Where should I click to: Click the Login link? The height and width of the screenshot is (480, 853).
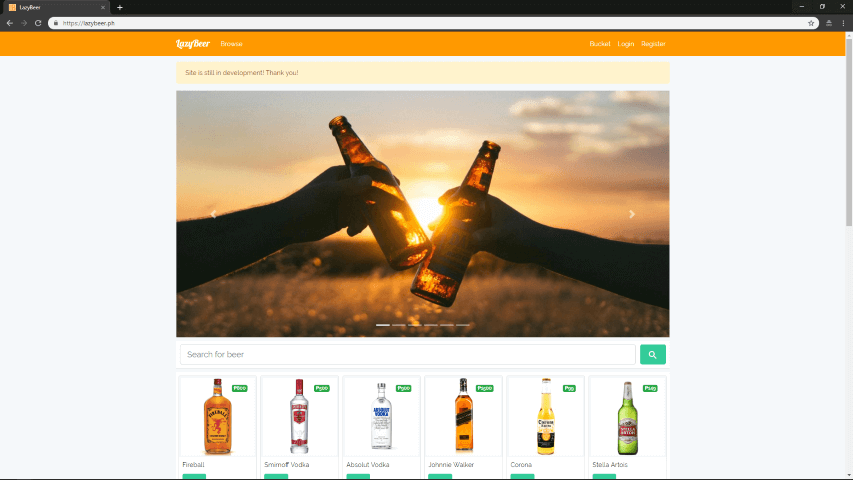[626, 44]
